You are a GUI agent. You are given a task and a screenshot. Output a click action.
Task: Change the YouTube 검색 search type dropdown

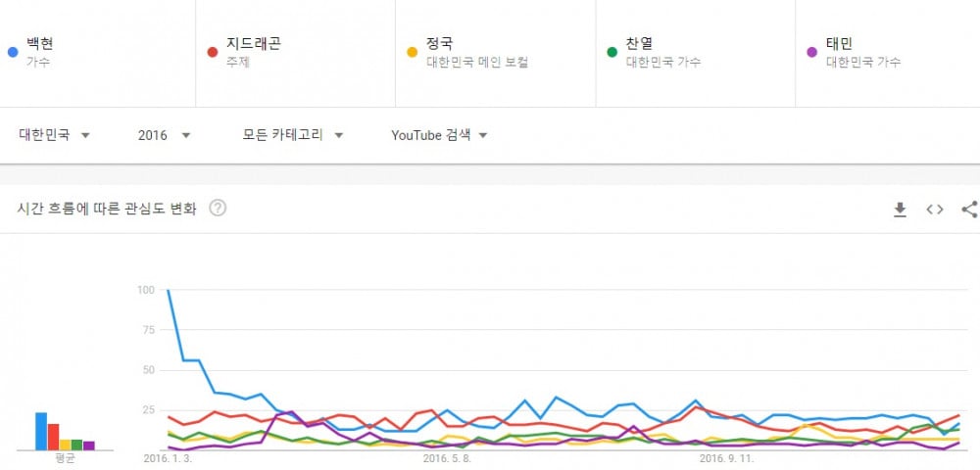(439, 135)
